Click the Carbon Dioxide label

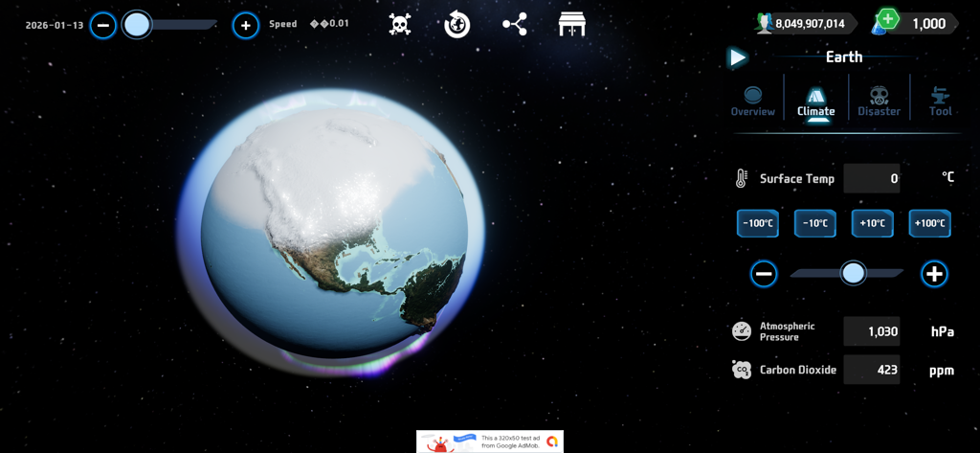[797, 369]
